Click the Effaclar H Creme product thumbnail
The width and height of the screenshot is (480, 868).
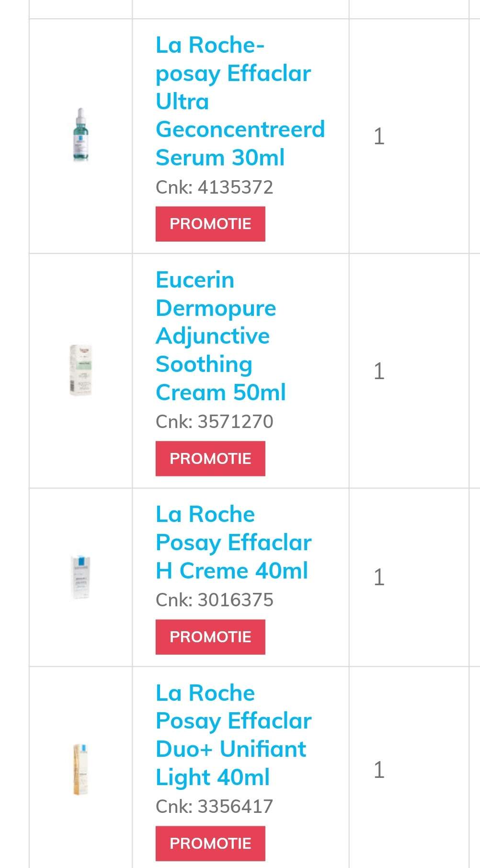pos(80,578)
